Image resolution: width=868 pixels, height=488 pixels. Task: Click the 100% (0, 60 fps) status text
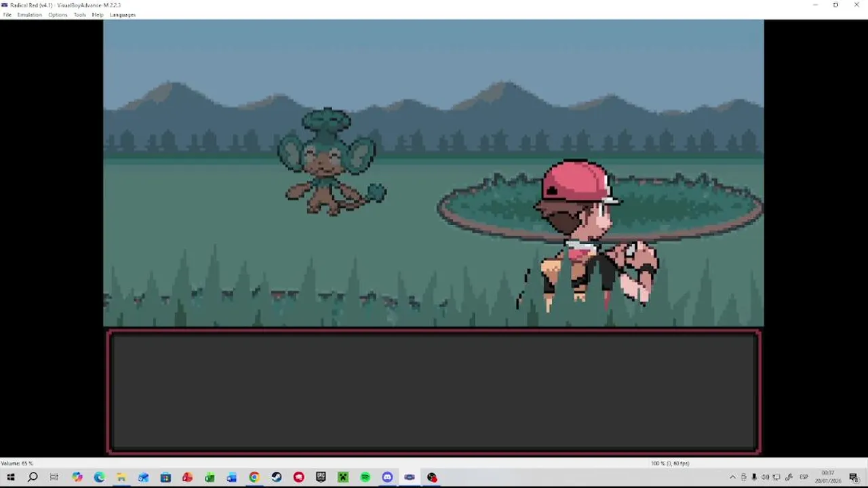(x=670, y=464)
